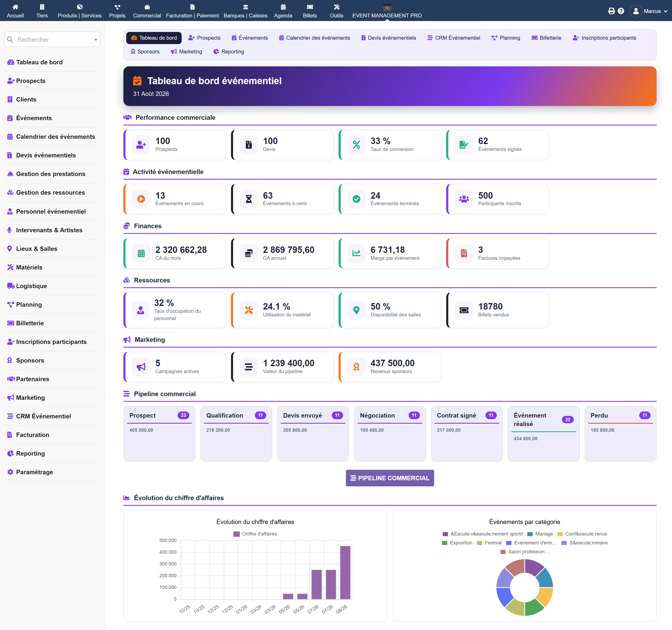Switch to Billetterie tab
The height and width of the screenshot is (630, 672).
click(546, 38)
